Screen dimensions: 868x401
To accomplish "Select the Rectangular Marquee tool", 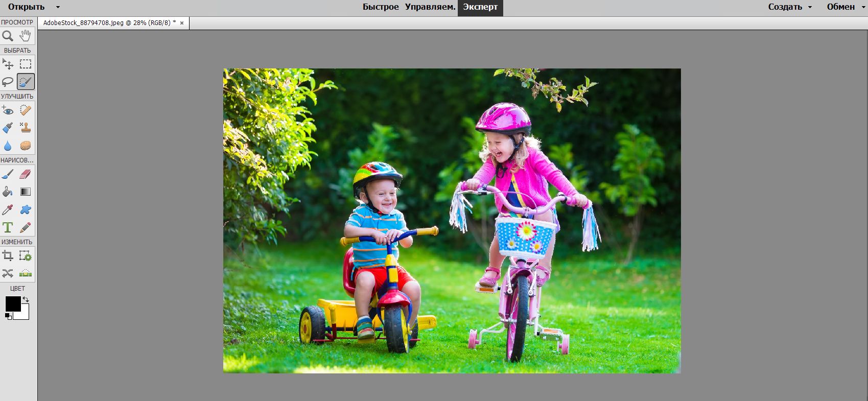I will (x=25, y=64).
